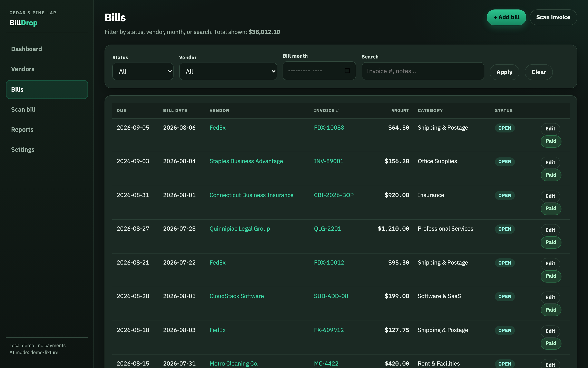Click the AMOUNT column header
The image size is (588, 368).
click(x=400, y=110)
